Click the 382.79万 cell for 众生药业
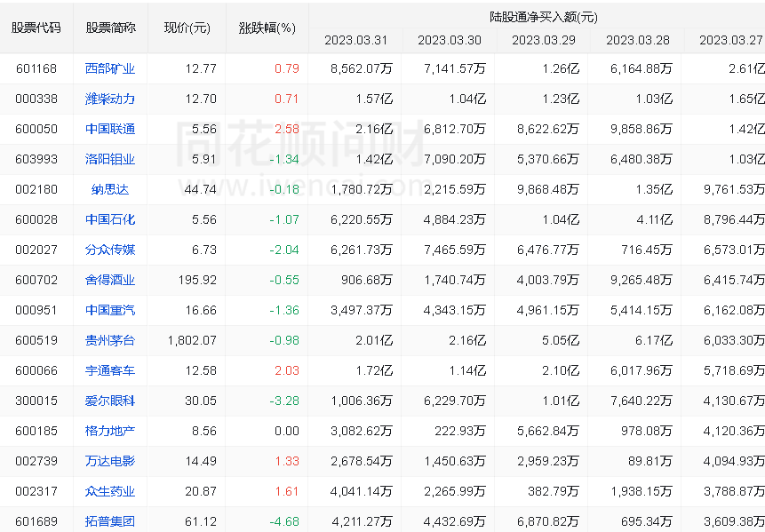 point(554,491)
